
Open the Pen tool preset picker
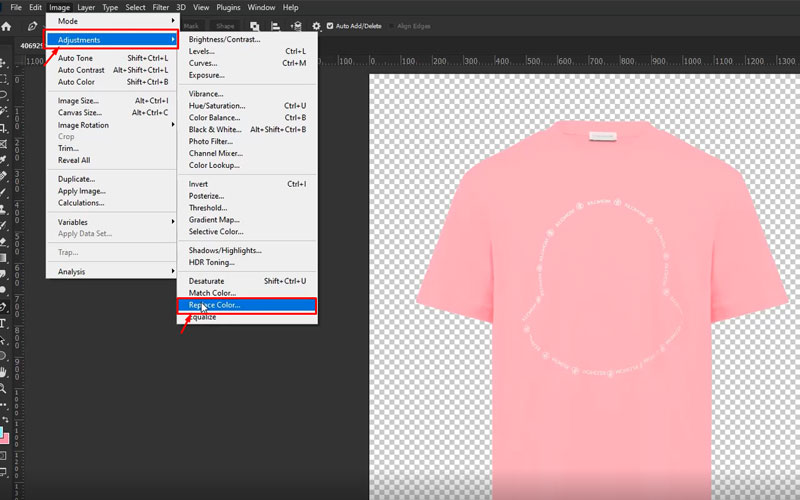pyautogui.click(x=32, y=26)
